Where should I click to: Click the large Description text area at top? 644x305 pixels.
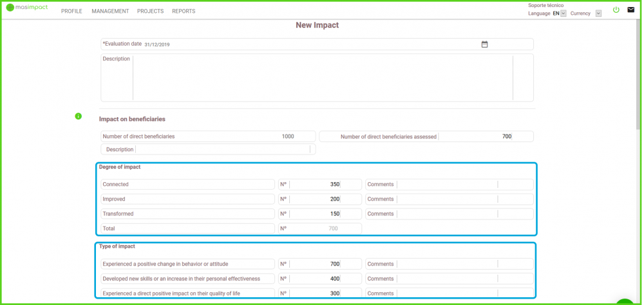tap(322, 78)
